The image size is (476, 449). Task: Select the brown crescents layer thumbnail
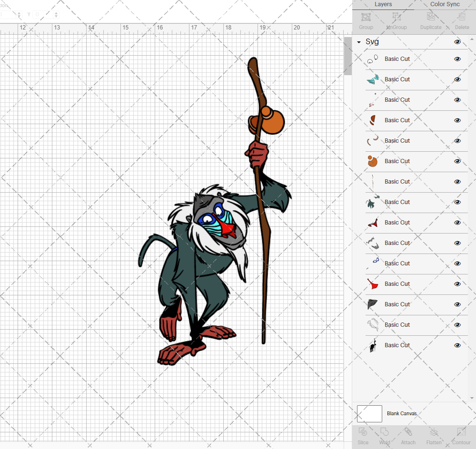pyautogui.click(x=373, y=140)
